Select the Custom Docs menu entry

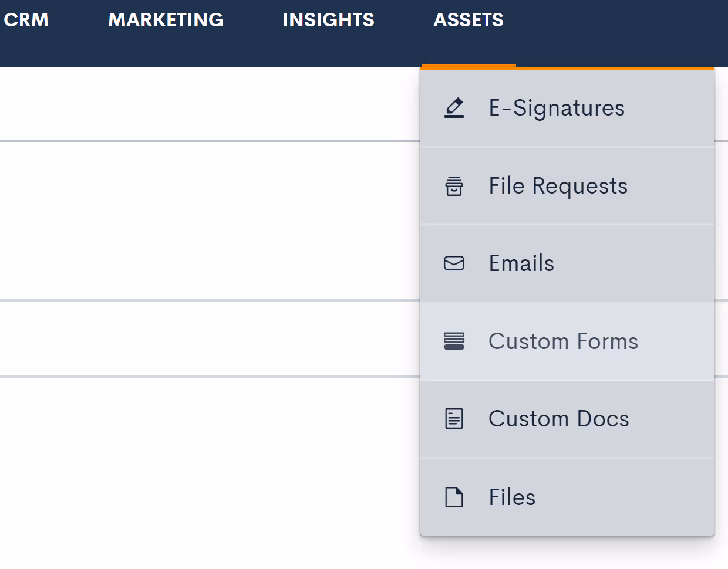pyautogui.click(x=567, y=419)
